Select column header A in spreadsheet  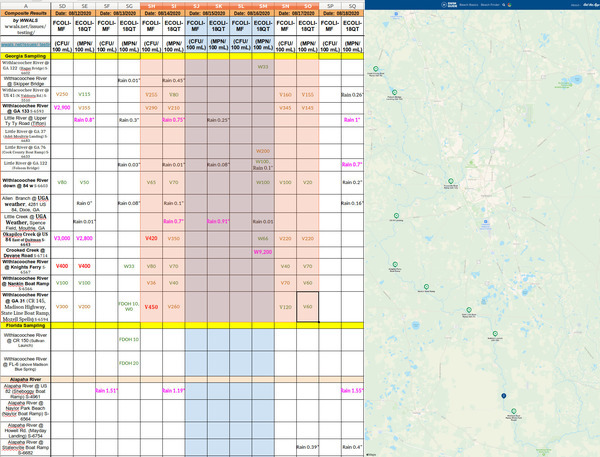pyautogui.click(x=25, y=6)
